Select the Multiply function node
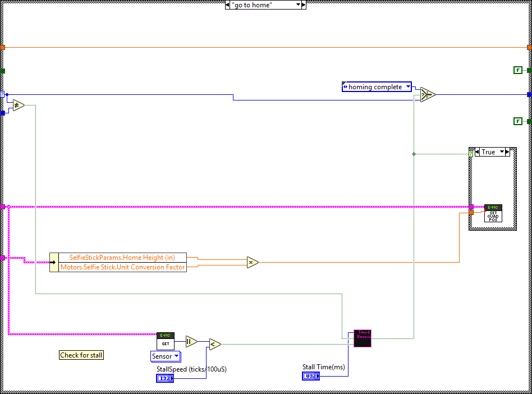 coord(253,262)
